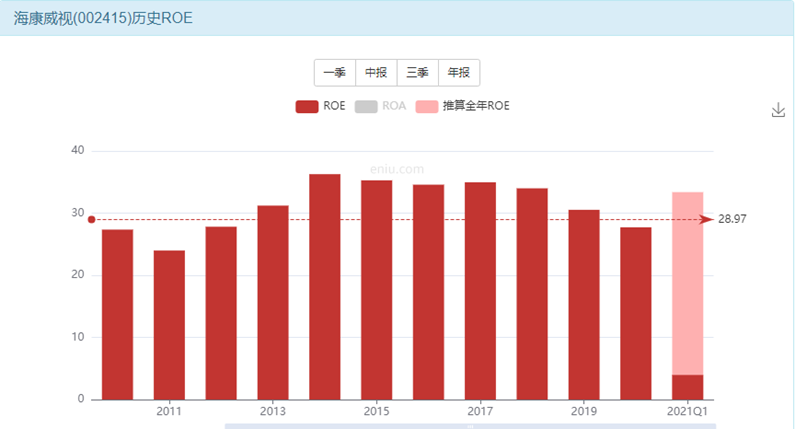Click the 2013 ROE bar
This screenshot has width=796, height=429.
(273, 303)
